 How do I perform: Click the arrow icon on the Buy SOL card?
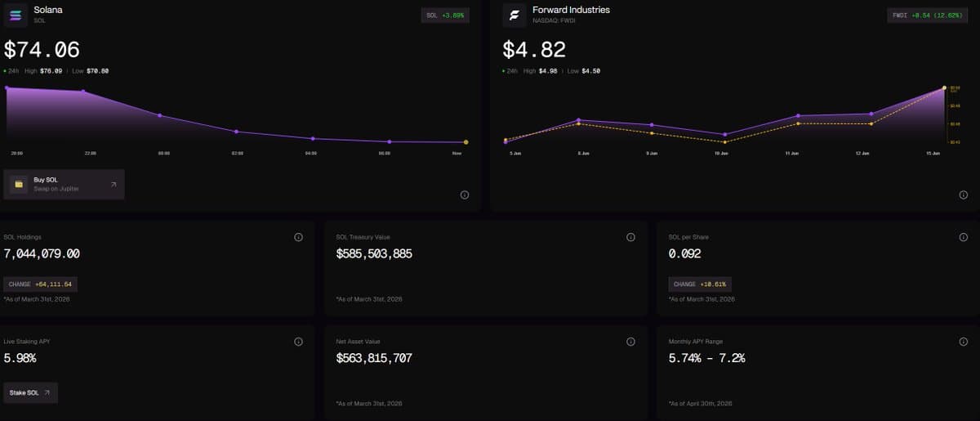pos(113,185)
